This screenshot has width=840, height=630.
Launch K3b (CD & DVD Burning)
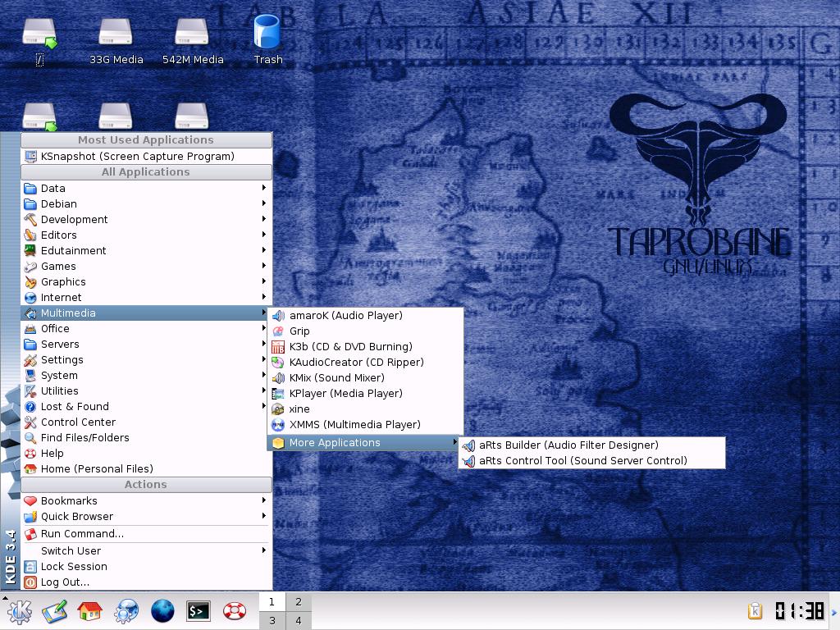click(x=365, y=347)
